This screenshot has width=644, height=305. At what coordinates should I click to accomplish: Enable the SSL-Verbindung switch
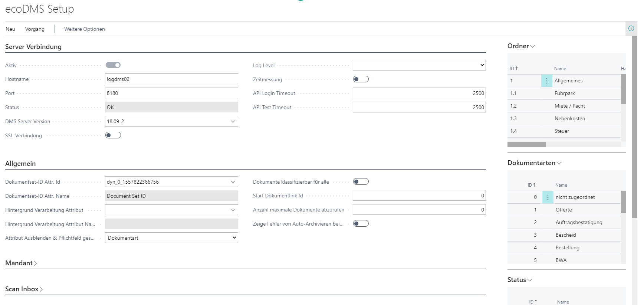click(113, 135)
